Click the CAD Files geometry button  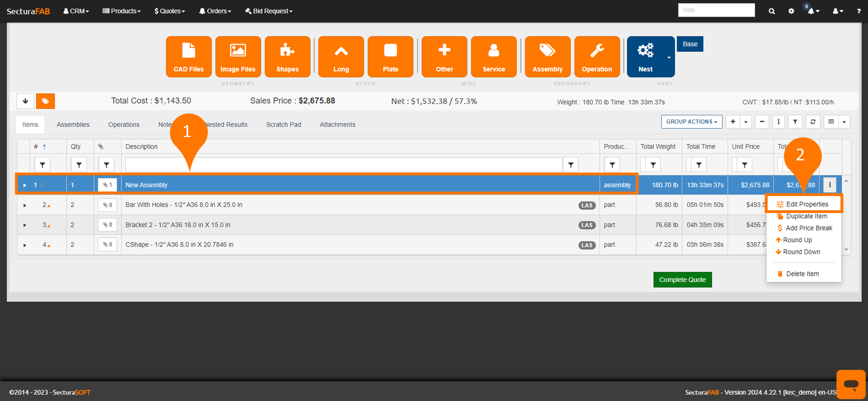(189, 57)
